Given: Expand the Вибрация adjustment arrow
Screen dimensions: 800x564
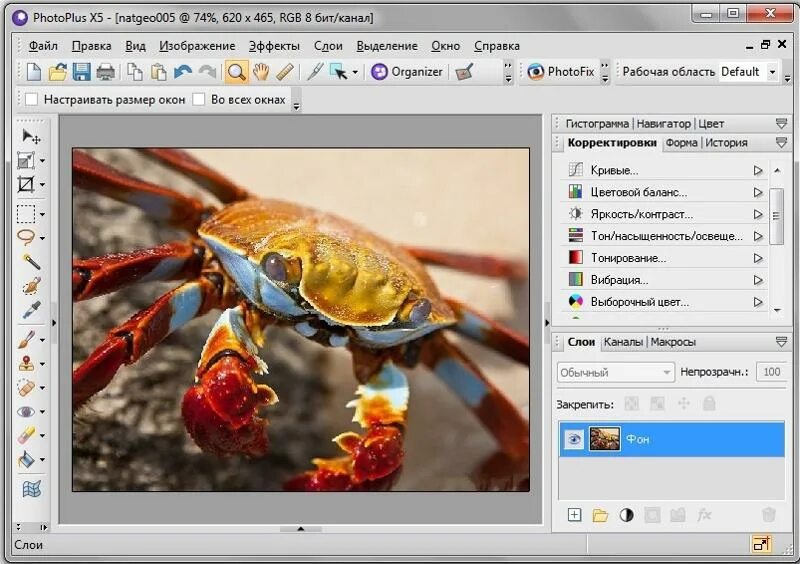Looking at the screenshot, I should pyautogui.click(x=758, y=280).
